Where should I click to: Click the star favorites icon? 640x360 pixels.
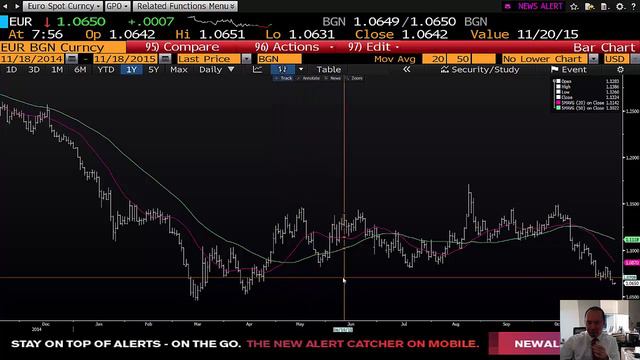click(x=574, y=6)
